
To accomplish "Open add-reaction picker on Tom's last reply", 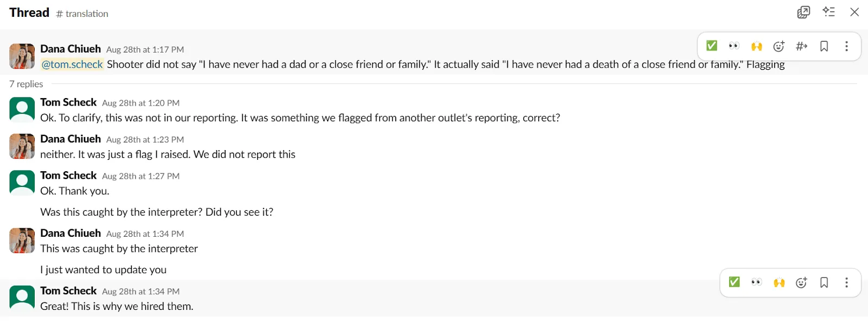I will 802,282.
